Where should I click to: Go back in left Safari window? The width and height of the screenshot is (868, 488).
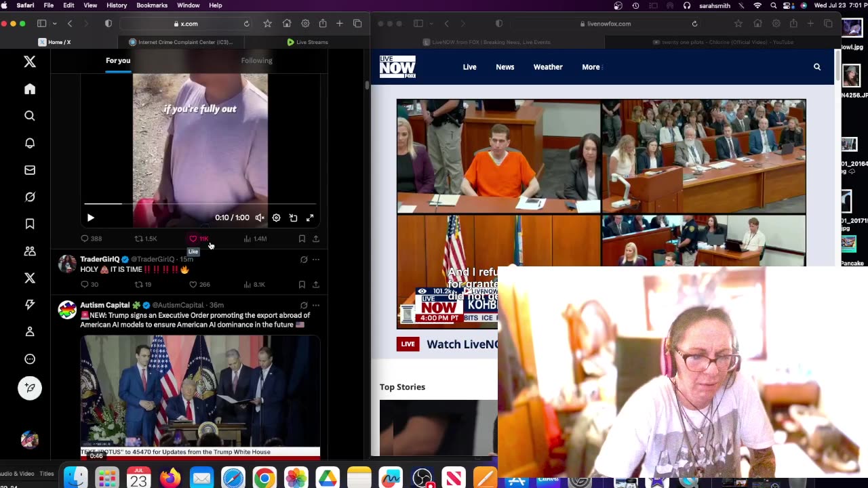coord(70,24)
